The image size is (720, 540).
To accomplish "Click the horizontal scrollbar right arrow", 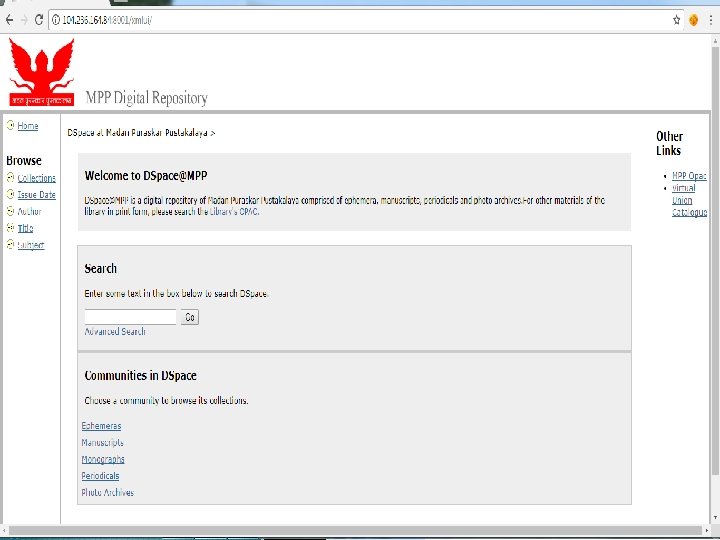I will [707, 530].
